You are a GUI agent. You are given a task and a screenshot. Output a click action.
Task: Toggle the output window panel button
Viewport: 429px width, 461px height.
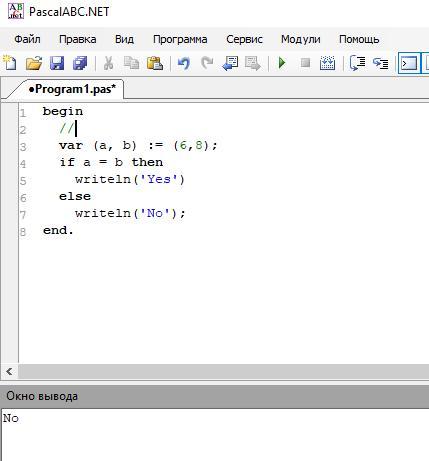click(408, 63)
